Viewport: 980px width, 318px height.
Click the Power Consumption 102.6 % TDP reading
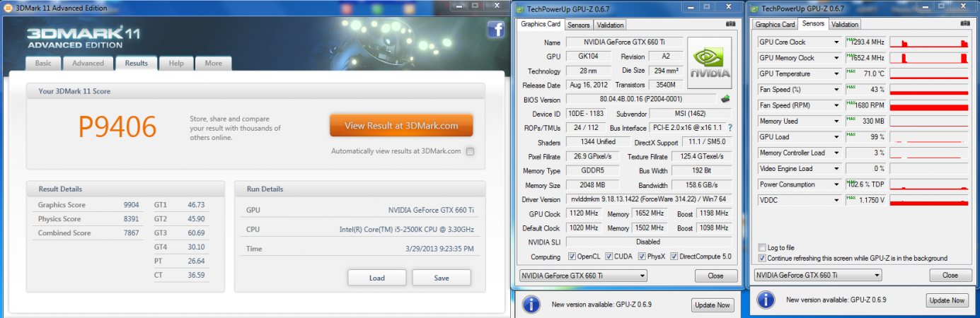[866, 184]
